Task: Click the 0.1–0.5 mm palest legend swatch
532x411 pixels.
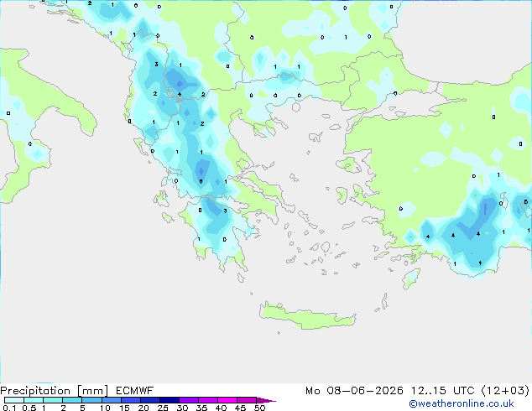Action: click(14, 400)
